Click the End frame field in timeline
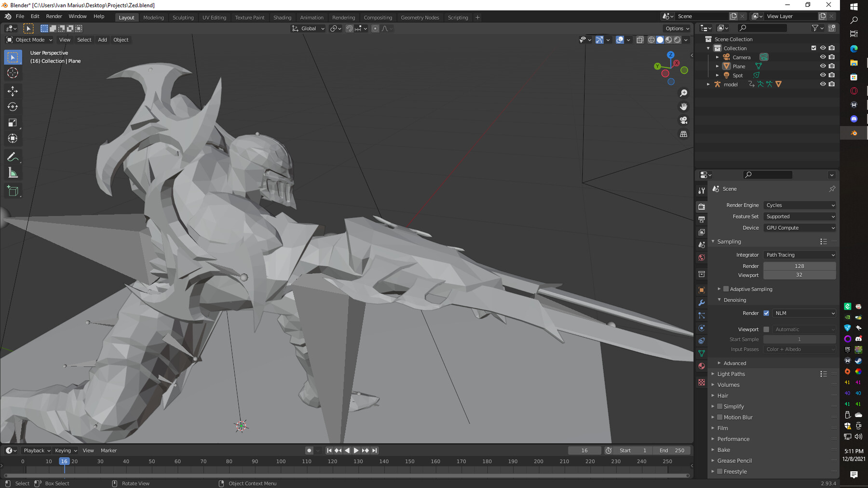This screenshot has height=488, width=868. click(672, 450)
